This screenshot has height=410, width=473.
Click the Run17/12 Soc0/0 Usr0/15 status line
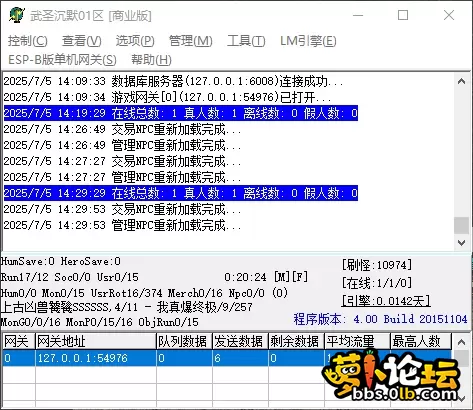70,277
